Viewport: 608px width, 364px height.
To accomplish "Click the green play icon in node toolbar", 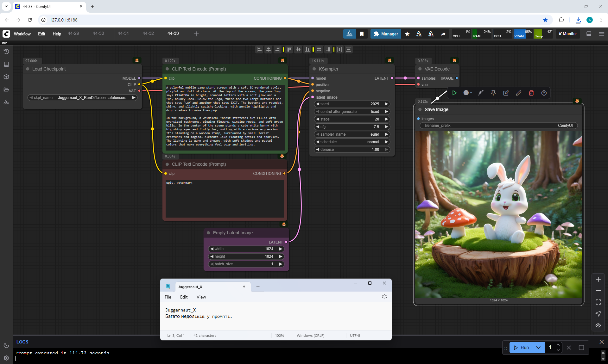I will (454, 93).
